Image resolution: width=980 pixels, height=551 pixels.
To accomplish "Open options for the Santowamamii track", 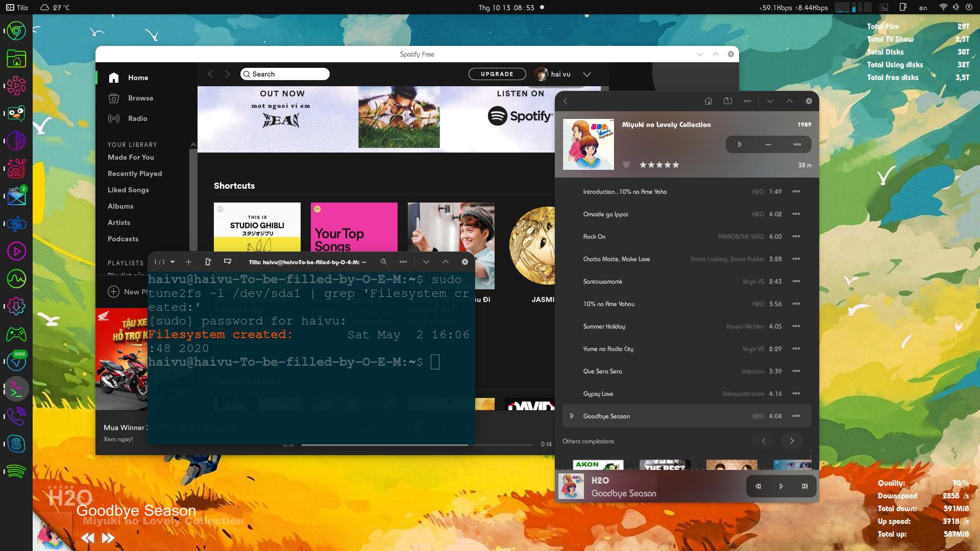I will click(796, 282).
